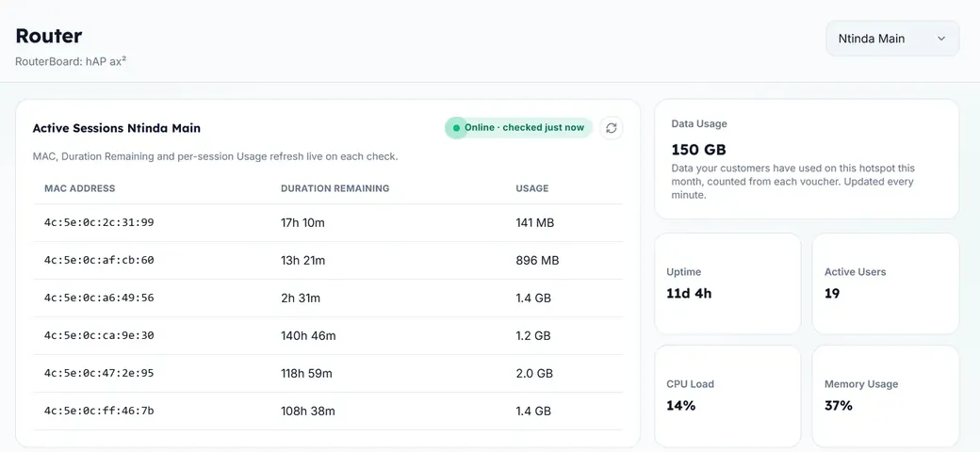Viewport: 980px width, 452px height.
Task: Click the Uptime 11d 4h card
Action: click(727, 283)
